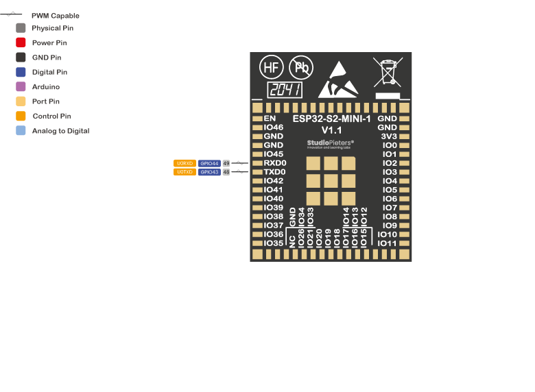The image size is (535, 392).
Task: Click the IO46 pin label
Action: pos(273,127)
